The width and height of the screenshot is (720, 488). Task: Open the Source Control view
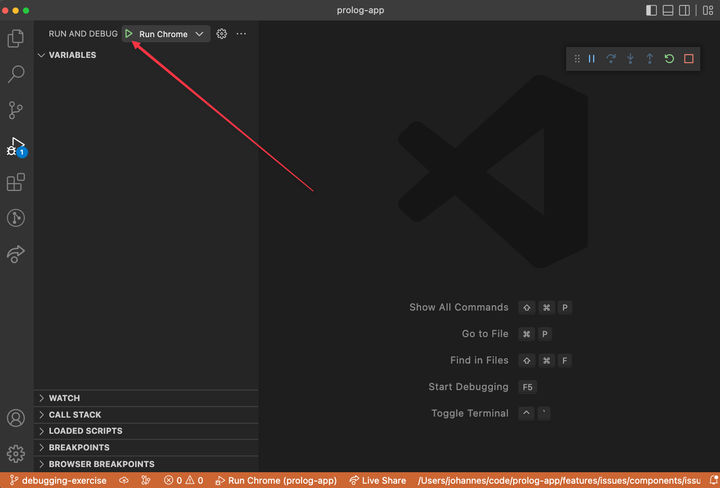coord(16,110)
